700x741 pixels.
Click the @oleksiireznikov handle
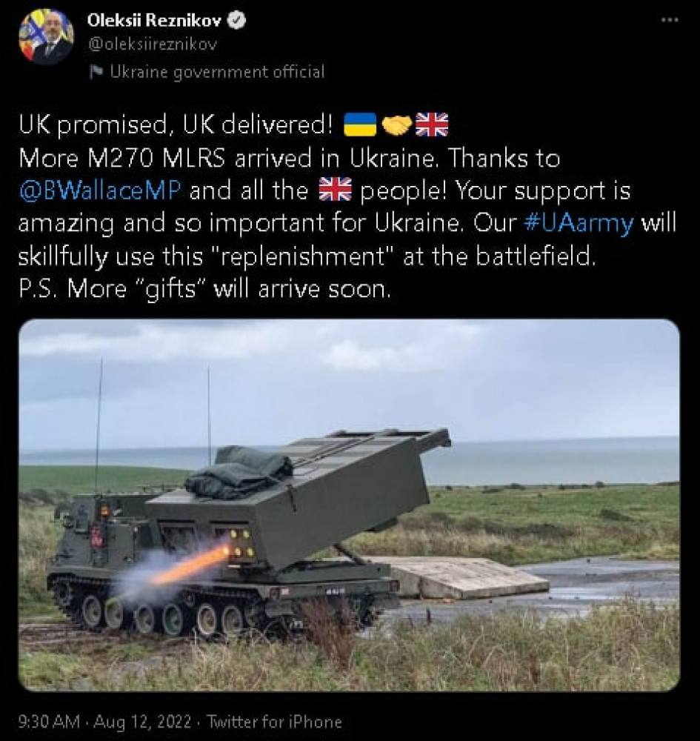click(152, 44)
